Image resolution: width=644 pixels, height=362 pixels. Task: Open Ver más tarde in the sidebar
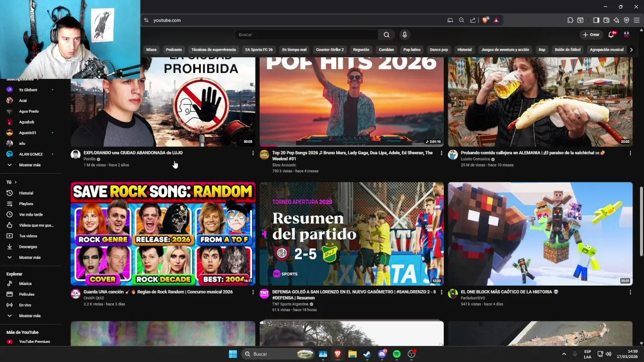click(30, 214)
